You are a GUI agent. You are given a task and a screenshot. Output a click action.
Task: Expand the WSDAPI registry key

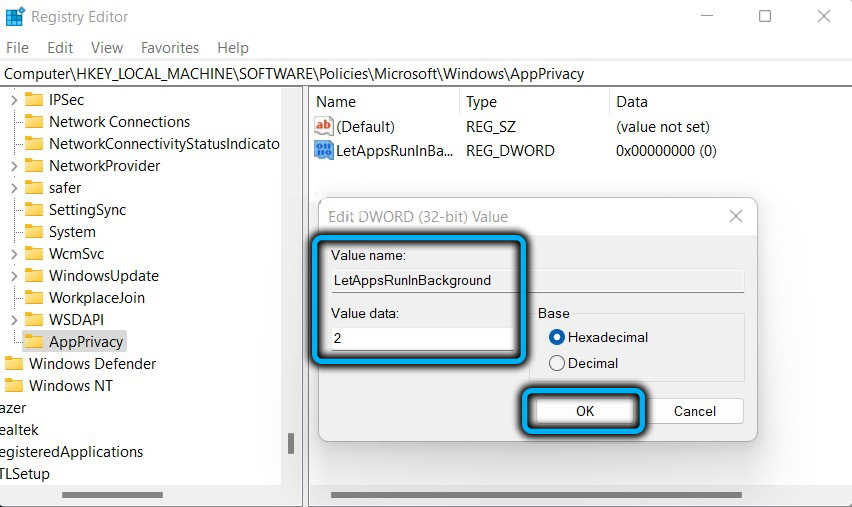[x=13, y=320]
